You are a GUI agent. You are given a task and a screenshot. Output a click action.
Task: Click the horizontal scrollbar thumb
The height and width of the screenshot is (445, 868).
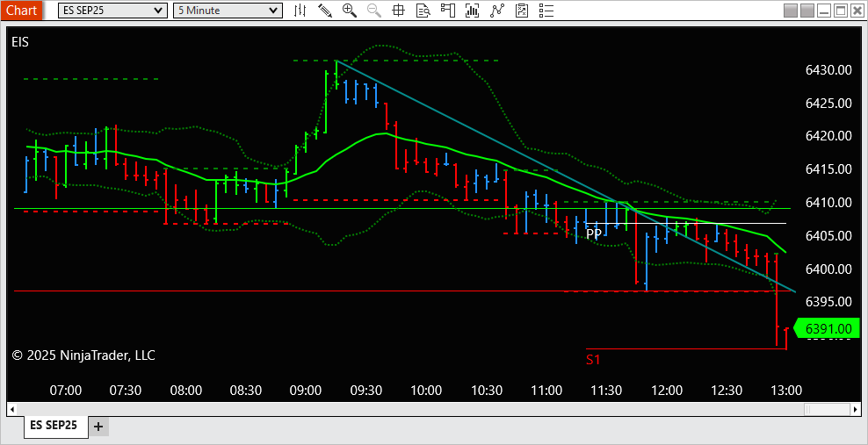pos(827,409)
